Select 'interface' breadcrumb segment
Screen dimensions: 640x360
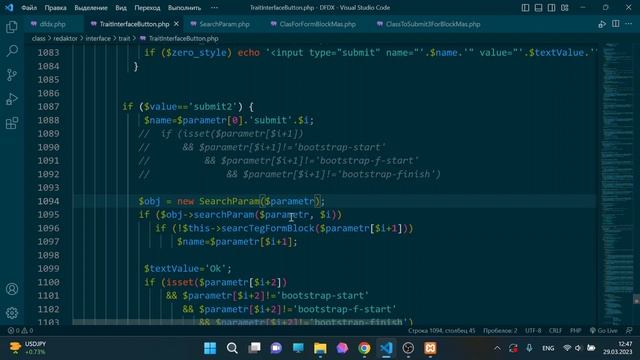pyautogui.click(x=98, y=38)
